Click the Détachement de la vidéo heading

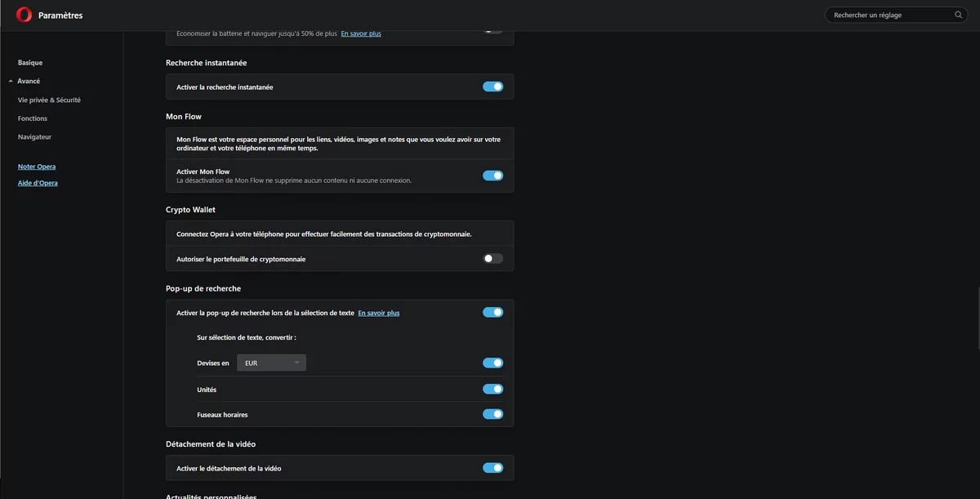pyautogui.click(x=211, y=444)
